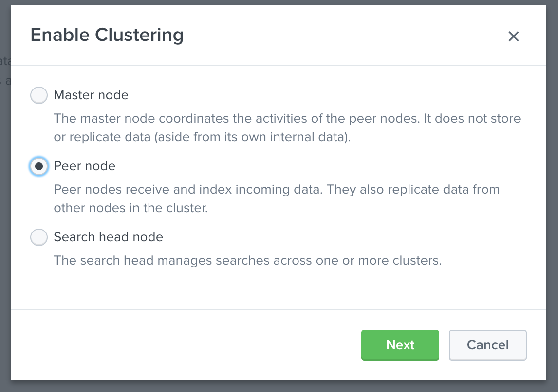Choose Master node as the cluster role
The height and width of the screenshot is (392, 558).
point(39,95)
